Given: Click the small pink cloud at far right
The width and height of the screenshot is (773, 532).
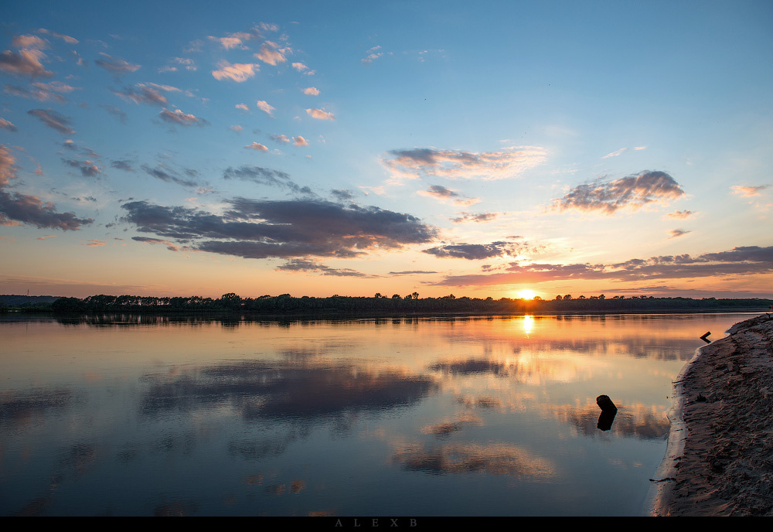Looking at the screenshot, I should (x=748, y=189).
